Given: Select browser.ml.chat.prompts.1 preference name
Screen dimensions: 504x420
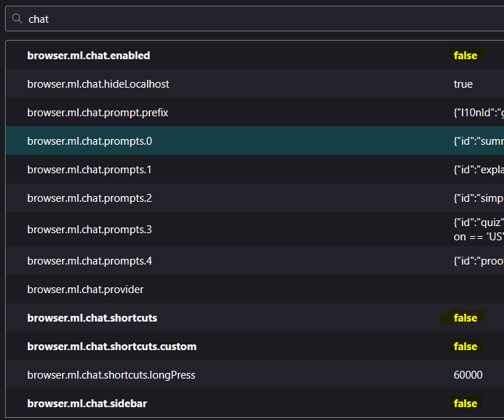Looking at the screenshot, I should (89, 170).
